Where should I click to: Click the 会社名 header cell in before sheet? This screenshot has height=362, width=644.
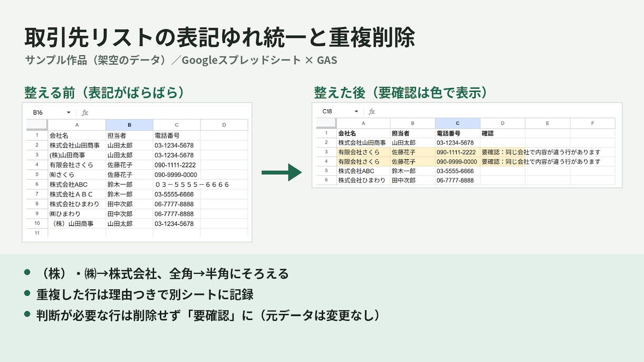[77, 136]
